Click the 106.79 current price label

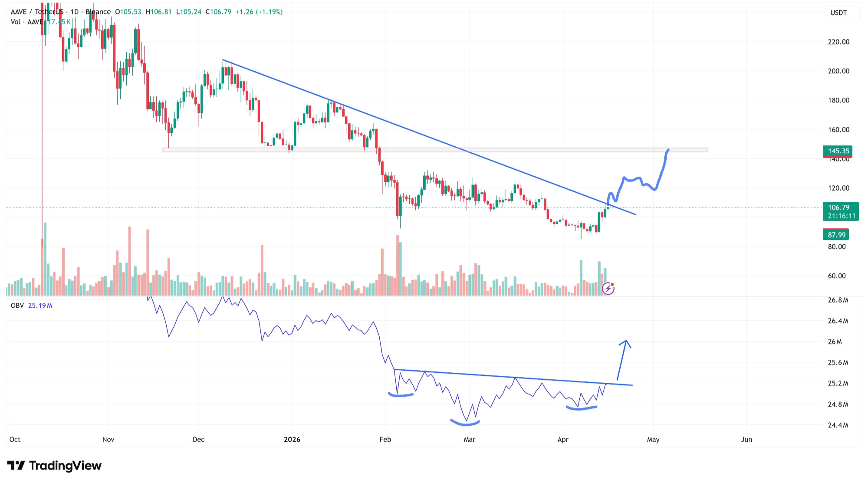[x=841, y=211]
